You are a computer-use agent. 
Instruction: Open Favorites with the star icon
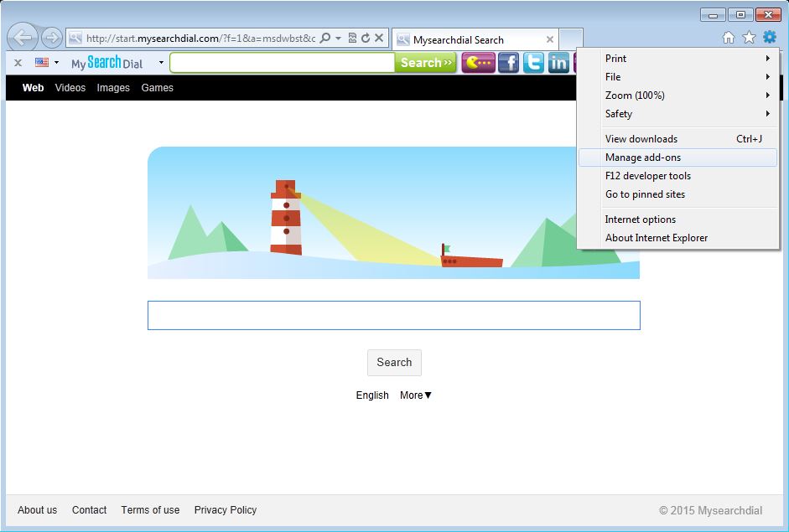coord(750,37)
